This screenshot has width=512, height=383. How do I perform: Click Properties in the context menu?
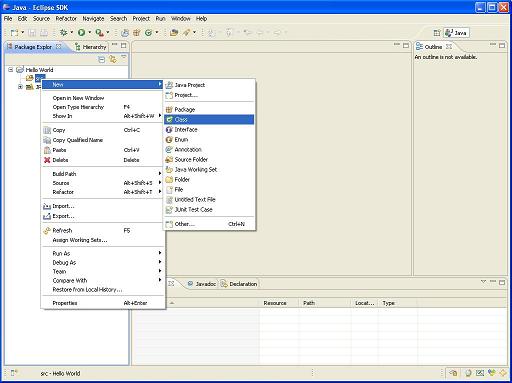click(103, 303)
